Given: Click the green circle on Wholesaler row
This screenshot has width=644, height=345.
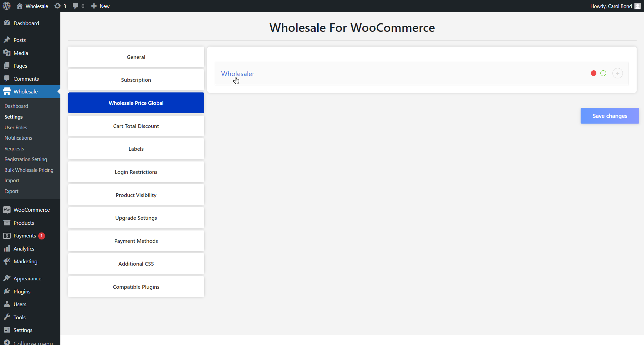Looking at the screenshot, I should pos(603,73).
